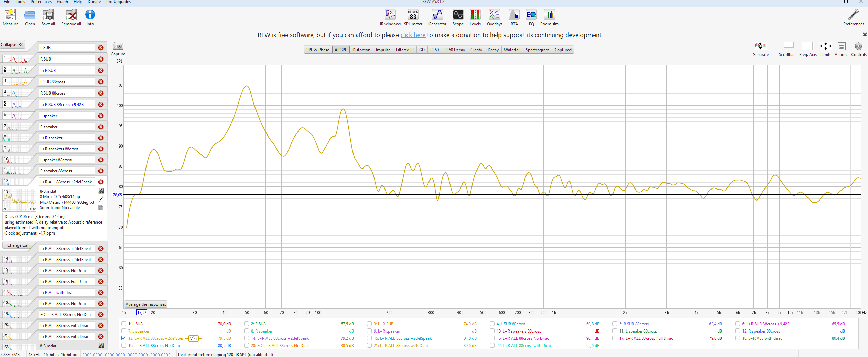Image resolution: width=868 pixels, height=357 pixels.
Task: Open the SPL meter
Action: tap(413, 18)
